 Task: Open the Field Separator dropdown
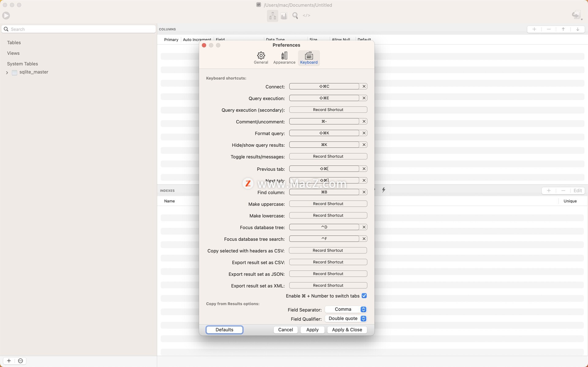click(346, 309)
